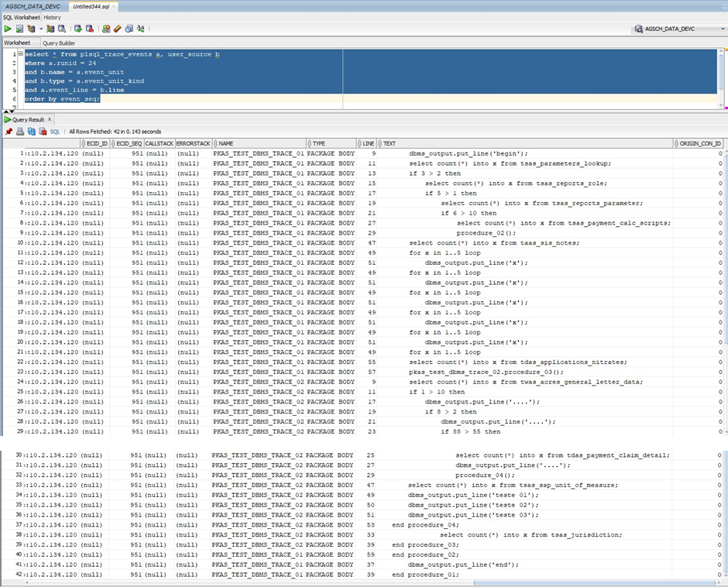Print the query result grid
The height and width of the screenshot is (587, 728).
point(20,132)
